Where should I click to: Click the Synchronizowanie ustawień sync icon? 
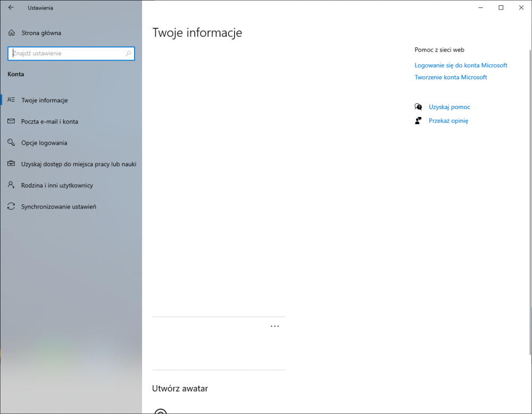tap(11, 206)
